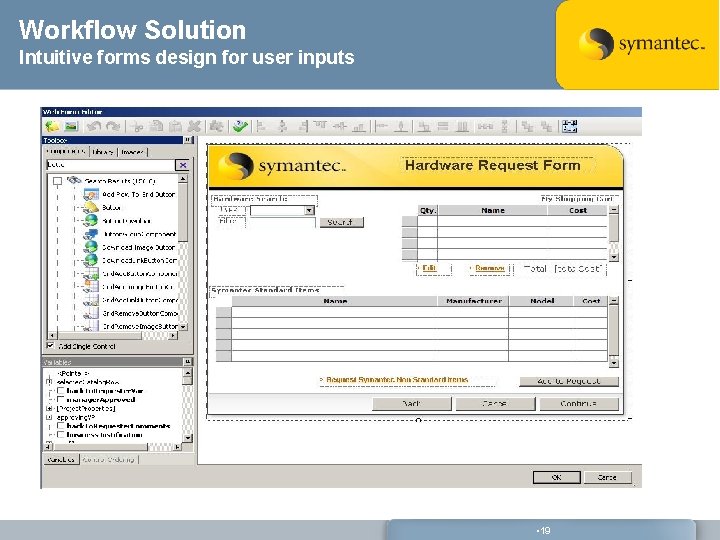Click the Copy toolbar icon

[x=157, y=126]
